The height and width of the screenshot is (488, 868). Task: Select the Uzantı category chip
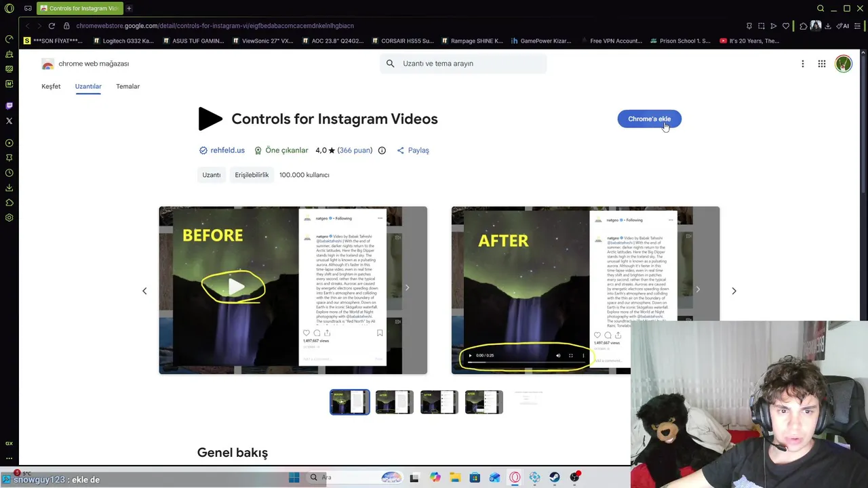[x=212, y=175]
